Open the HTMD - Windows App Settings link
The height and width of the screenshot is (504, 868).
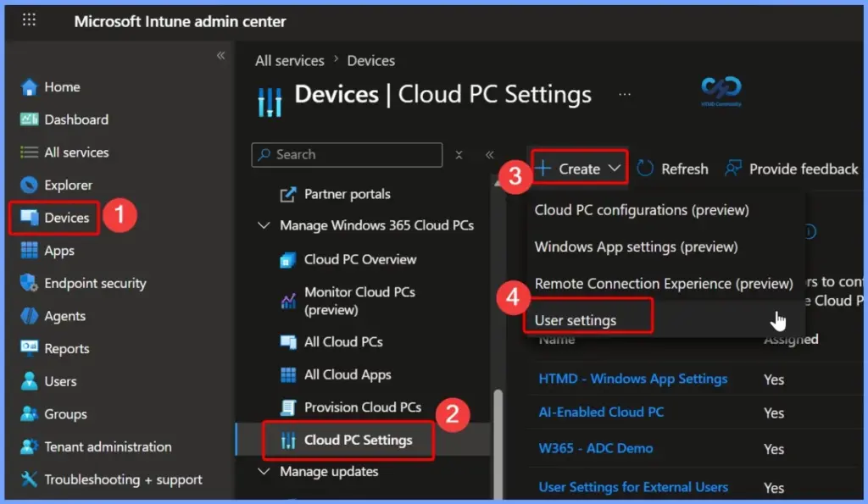[632, 379]
